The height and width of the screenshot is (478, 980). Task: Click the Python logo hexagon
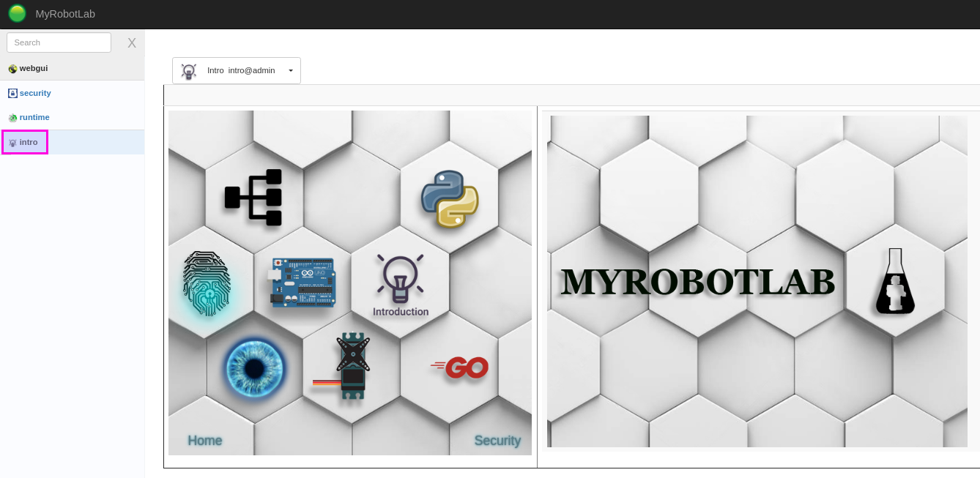pyautogui.click(x=450, y=198)
